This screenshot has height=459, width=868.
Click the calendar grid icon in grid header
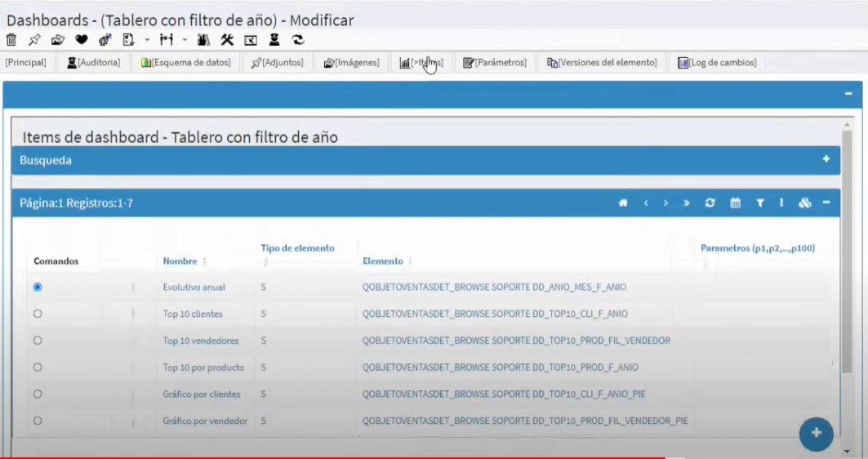coord(735,203)
